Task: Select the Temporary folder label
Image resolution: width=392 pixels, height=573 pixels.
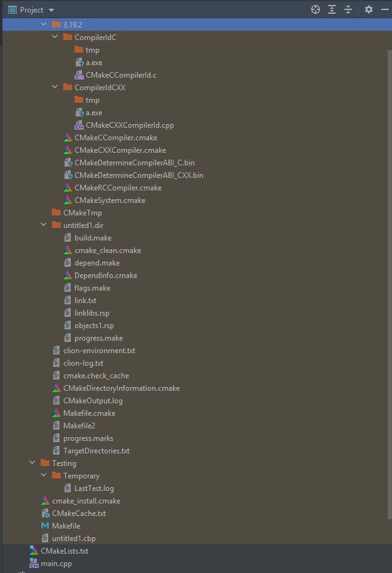Action: pyautogui.click(x=81, y=476)
